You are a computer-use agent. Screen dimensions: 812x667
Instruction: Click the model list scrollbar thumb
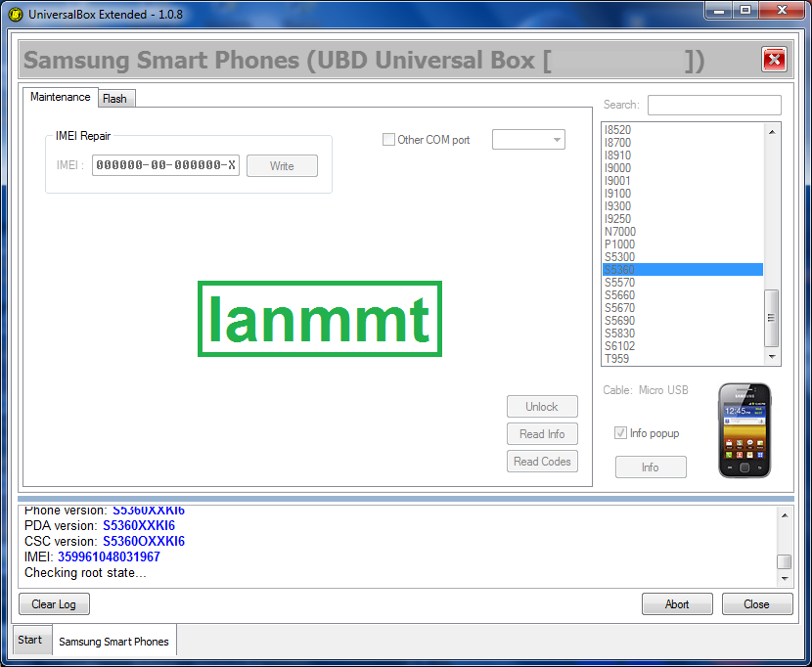pos(772,318)
